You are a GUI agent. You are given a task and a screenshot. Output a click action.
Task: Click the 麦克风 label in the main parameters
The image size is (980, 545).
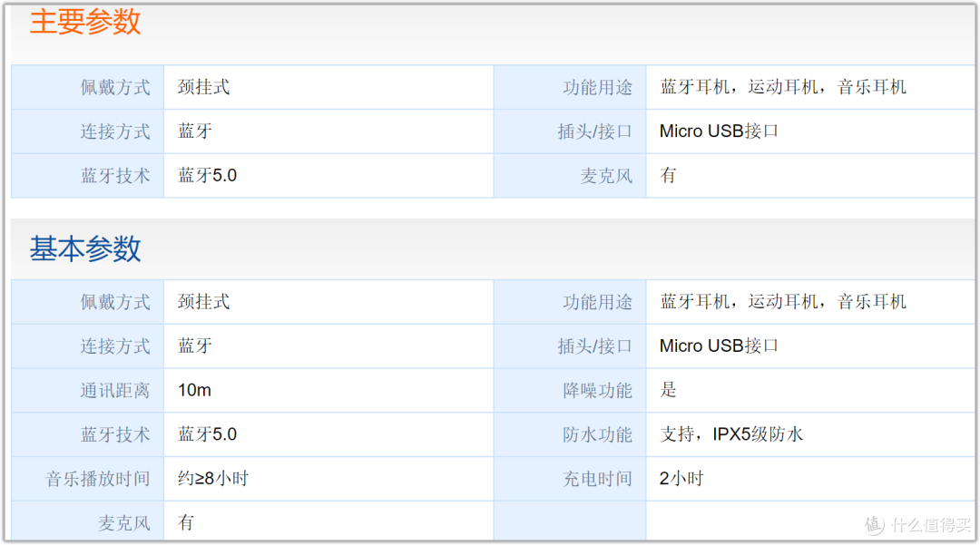(606, 175)
